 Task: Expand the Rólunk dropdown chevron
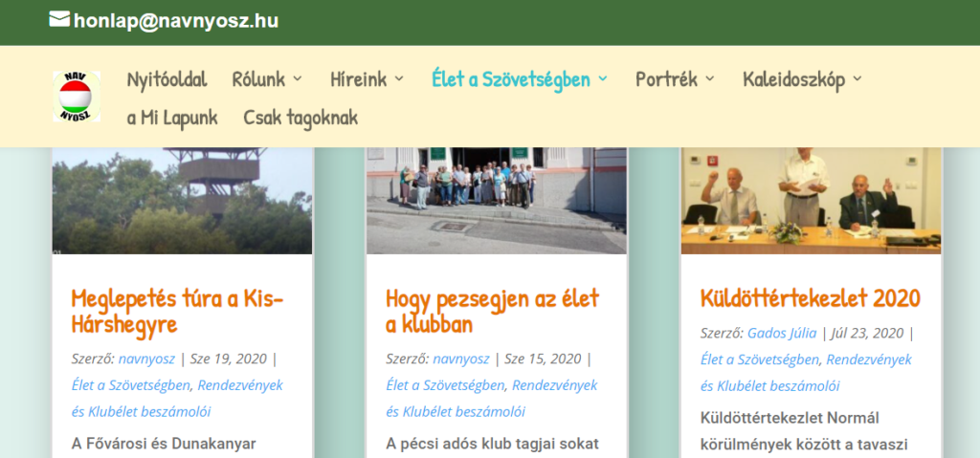click(x=298, y=79)
